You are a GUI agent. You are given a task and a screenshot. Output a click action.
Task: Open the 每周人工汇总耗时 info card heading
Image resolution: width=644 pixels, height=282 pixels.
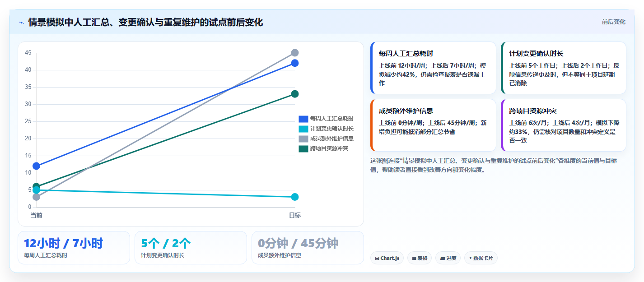[x=406, y=53]
